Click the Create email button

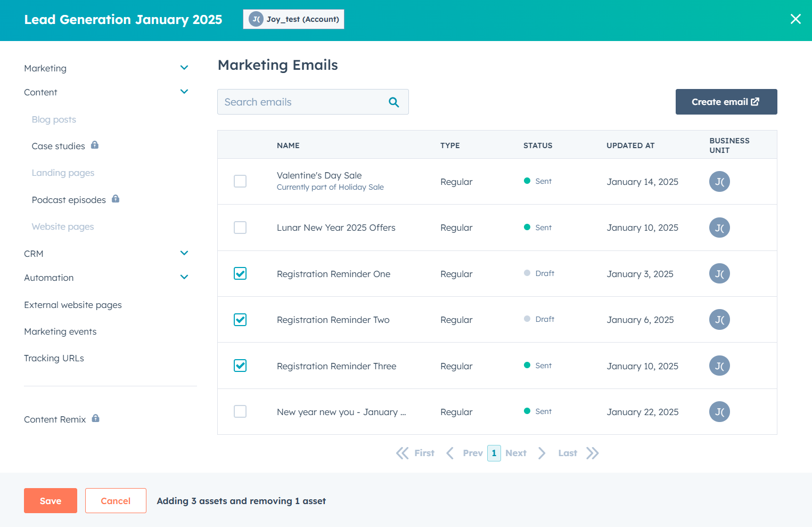coord(726,102)
